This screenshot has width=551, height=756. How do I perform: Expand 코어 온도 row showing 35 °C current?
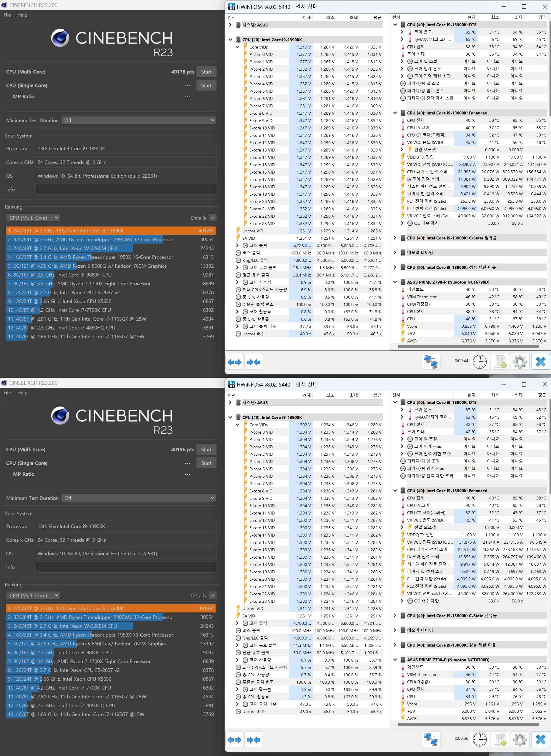(x=402, y=32)
